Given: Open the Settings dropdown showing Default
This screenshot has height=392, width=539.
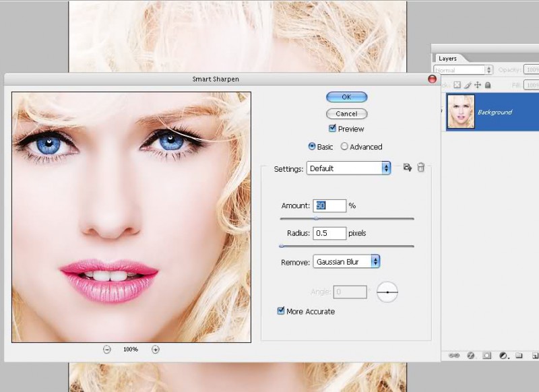Looking at the screenshot, I should (348, 168).
